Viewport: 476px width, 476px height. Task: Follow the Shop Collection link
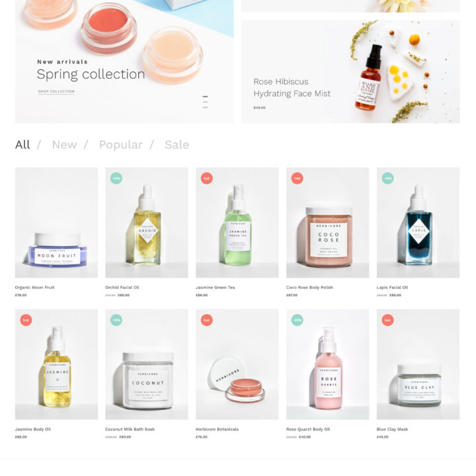[56, 91]
